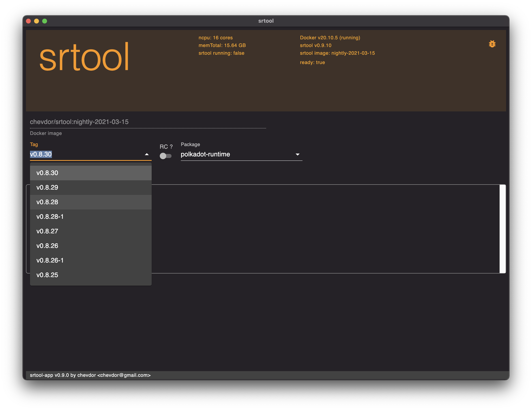This screenshot has height=410, width=532.
Task: Toggle the RC switch on
Action: [x=166, y=156]
